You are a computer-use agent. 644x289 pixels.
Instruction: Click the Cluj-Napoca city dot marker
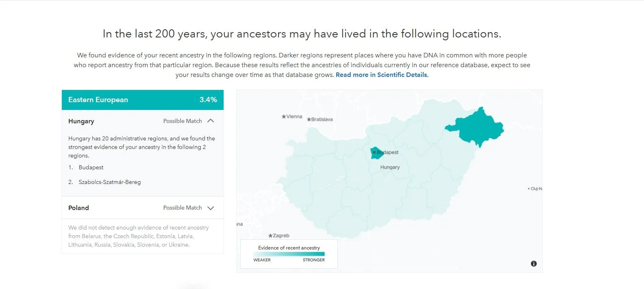click(528, 189)
